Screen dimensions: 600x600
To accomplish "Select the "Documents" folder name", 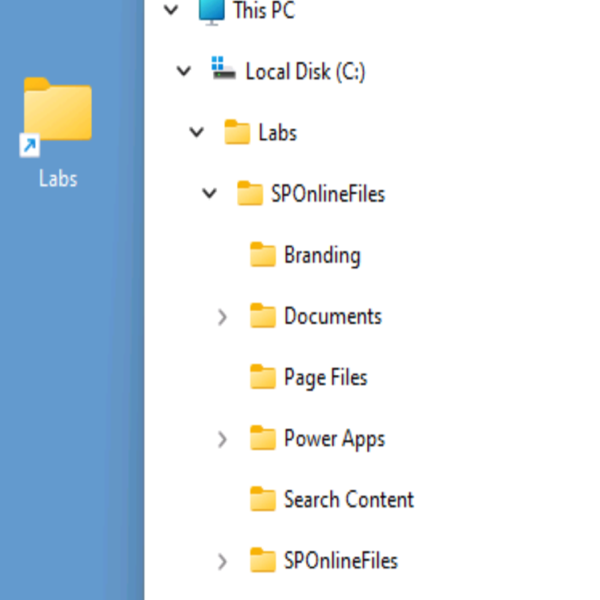I will click(x=333, y=316).
